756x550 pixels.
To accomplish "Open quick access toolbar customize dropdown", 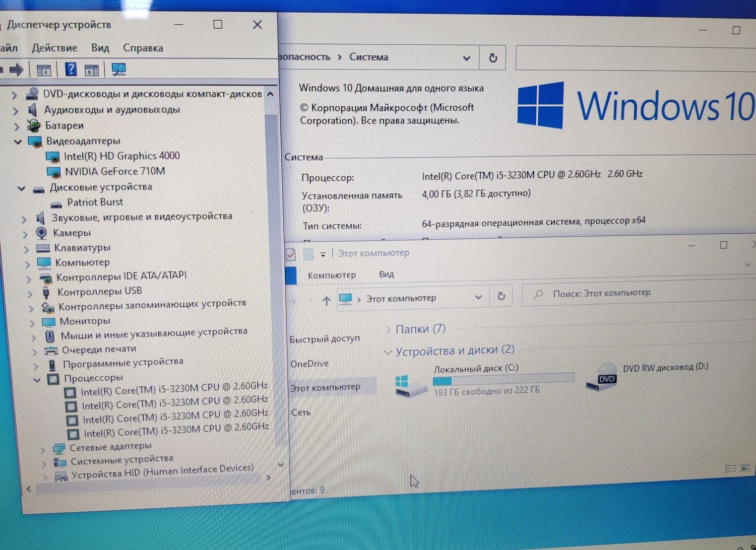I will [x=323, y=254].
